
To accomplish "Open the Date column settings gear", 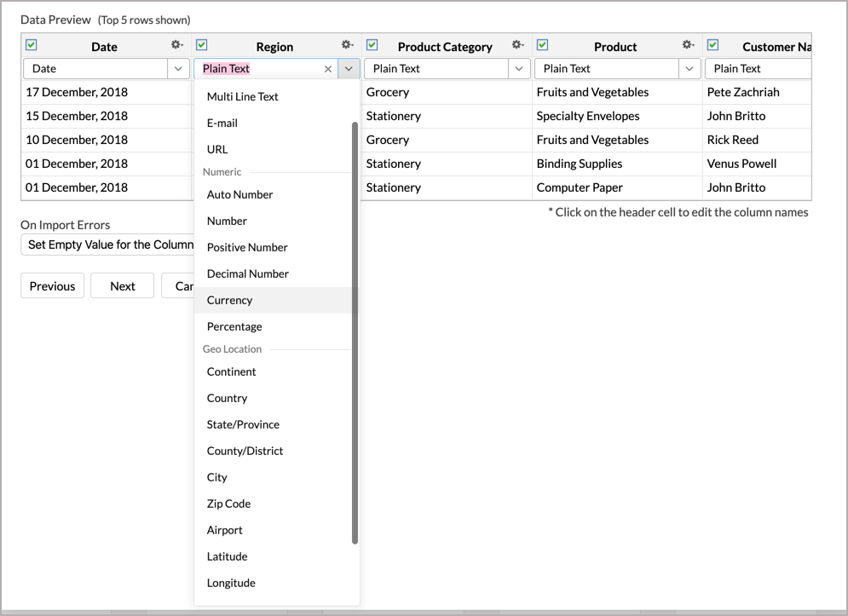I will pyautogui.click(x=177, y=45).
